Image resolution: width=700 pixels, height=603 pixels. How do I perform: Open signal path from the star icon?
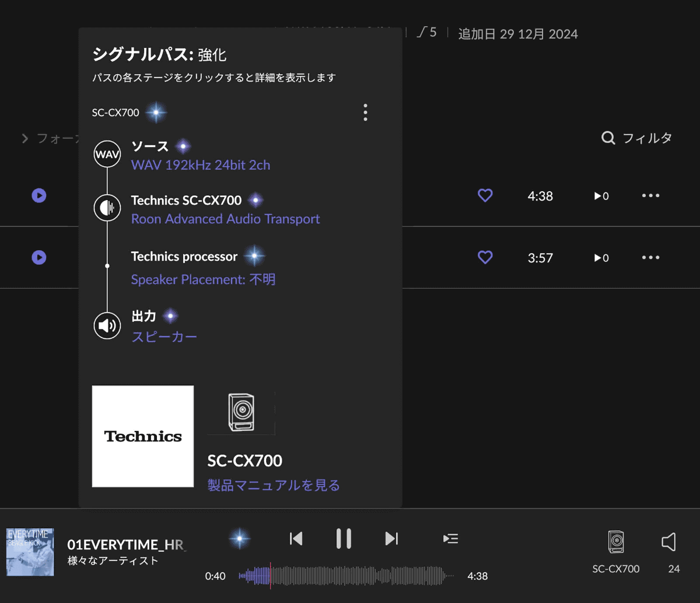240,538
